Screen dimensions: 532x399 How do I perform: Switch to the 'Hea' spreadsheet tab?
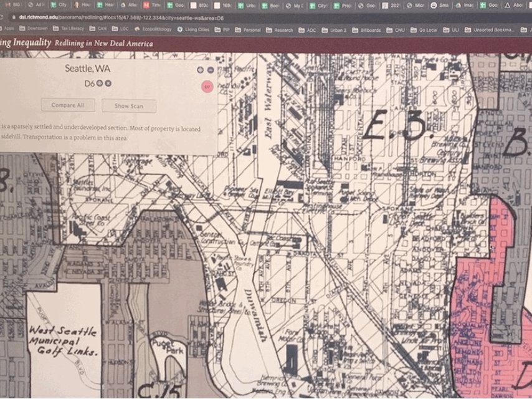[x=105, y=5]
